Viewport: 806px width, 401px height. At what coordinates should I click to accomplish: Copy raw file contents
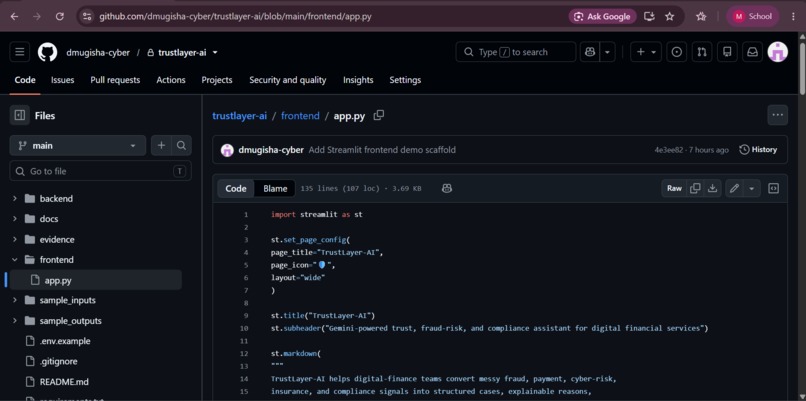(695, 188)
